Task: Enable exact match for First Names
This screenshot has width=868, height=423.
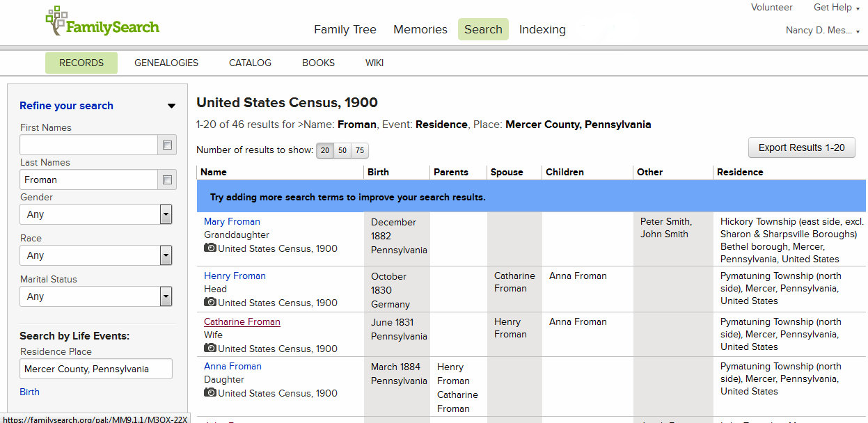Action: pos(166,145)
